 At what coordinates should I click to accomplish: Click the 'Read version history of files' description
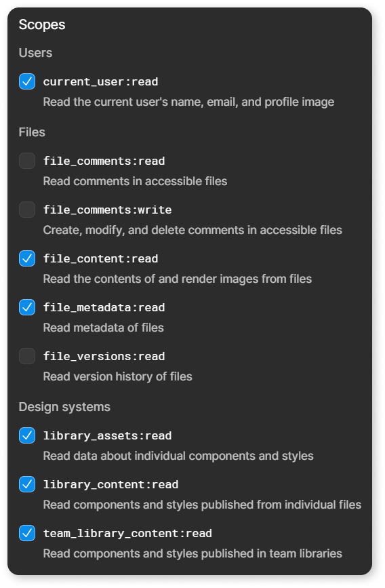118,376
